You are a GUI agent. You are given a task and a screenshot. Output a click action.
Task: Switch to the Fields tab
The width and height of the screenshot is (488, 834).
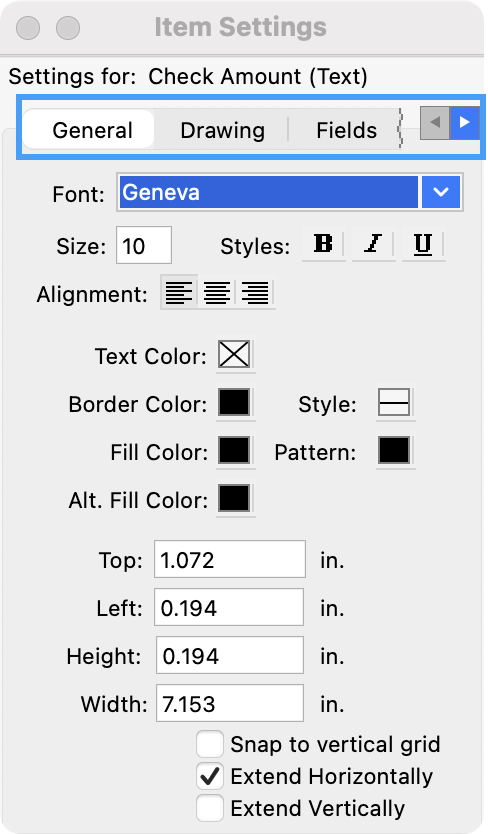(346, 130)
